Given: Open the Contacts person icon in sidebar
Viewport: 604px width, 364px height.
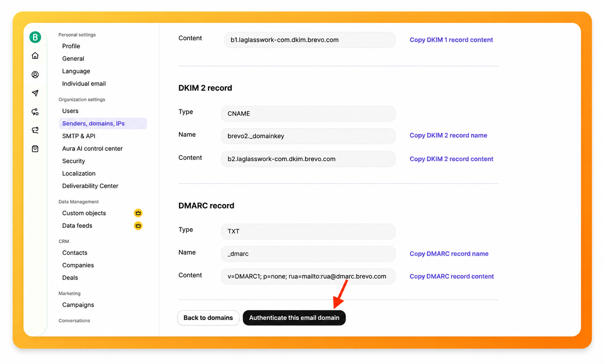Looking at the screenshot, I should (35, 75).
